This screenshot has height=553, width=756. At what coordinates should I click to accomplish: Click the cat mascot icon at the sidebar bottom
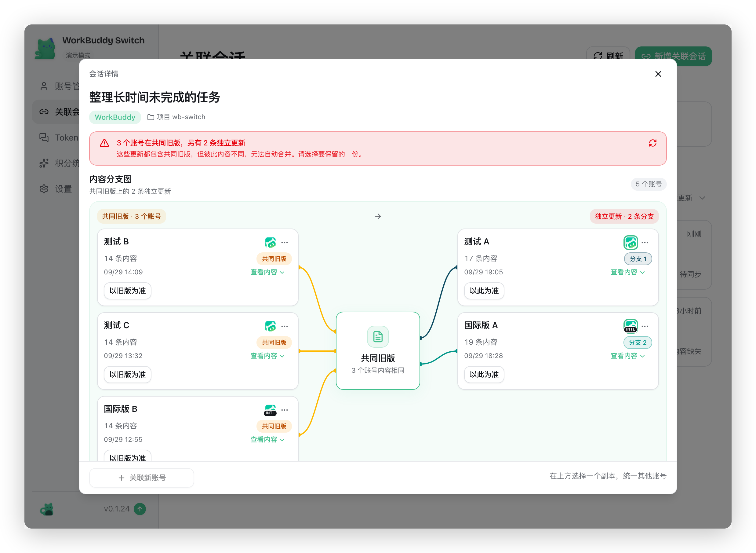(47, 509)
